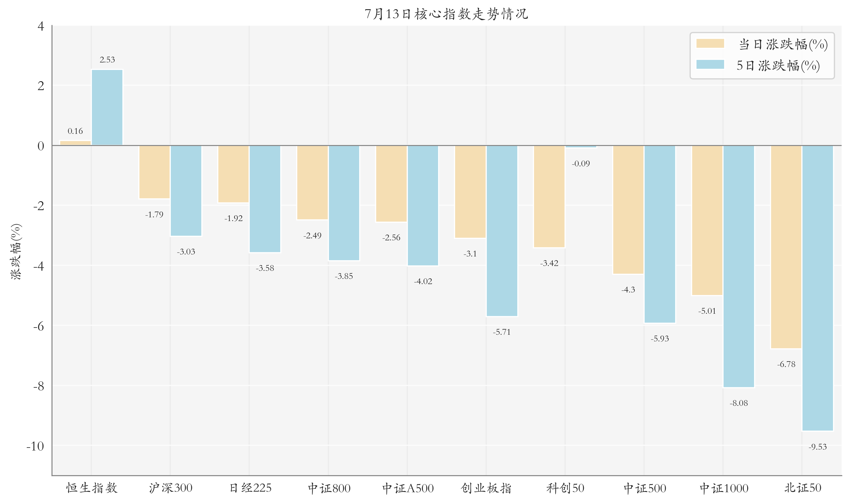Click y-axis tick label -10

click(x=35, y=446)
